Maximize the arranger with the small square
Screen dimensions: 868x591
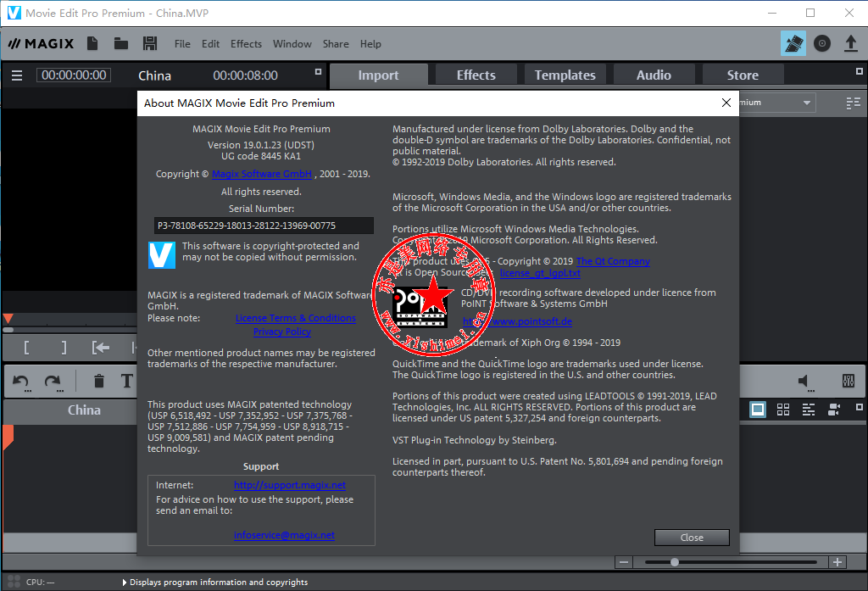(860, 407)
